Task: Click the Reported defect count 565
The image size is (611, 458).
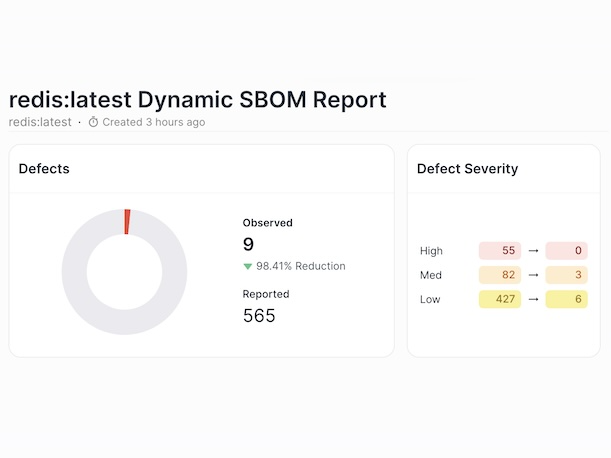Action: tap(259, 316)
